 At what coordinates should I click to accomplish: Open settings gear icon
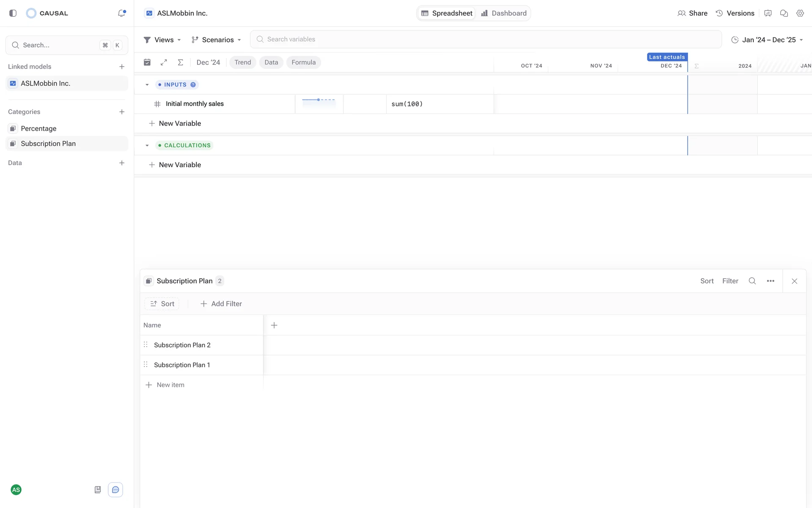[x=800, y=13]
